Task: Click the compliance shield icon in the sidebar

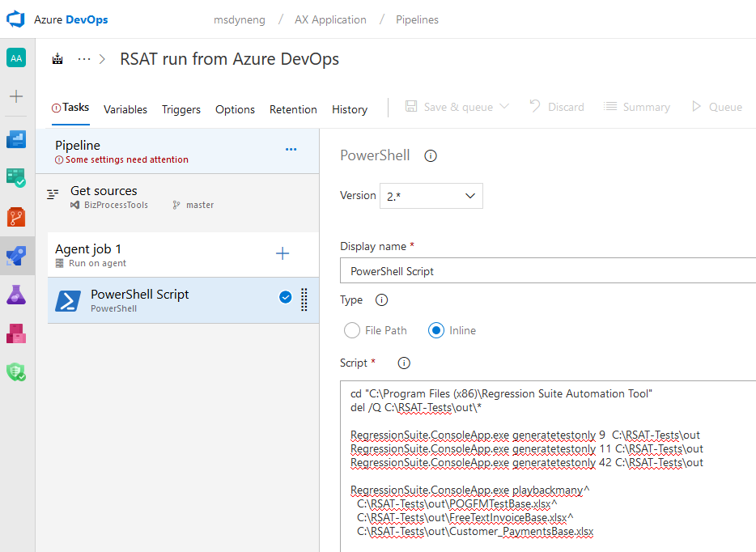Action: tap(16, 372)
